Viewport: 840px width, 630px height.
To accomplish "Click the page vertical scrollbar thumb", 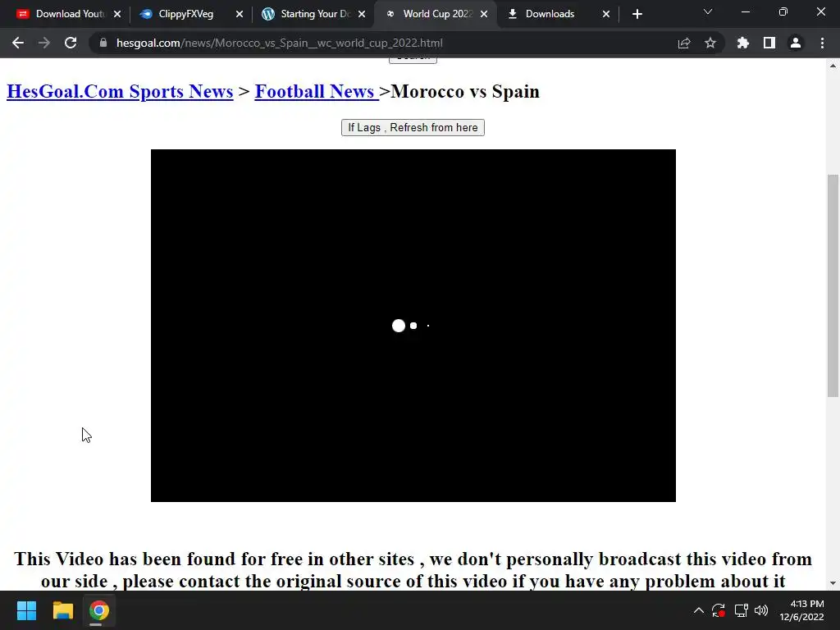I will point(833,285).
